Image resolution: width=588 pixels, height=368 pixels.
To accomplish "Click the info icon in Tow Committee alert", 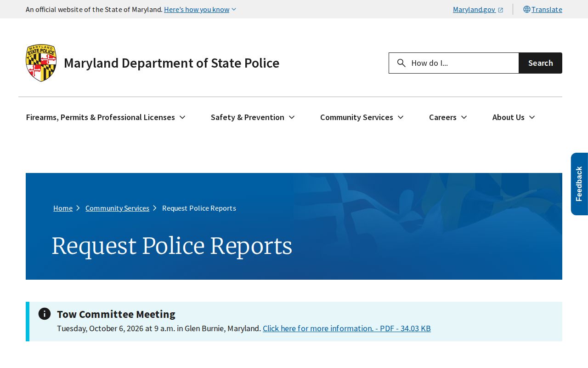I will 45,314.
